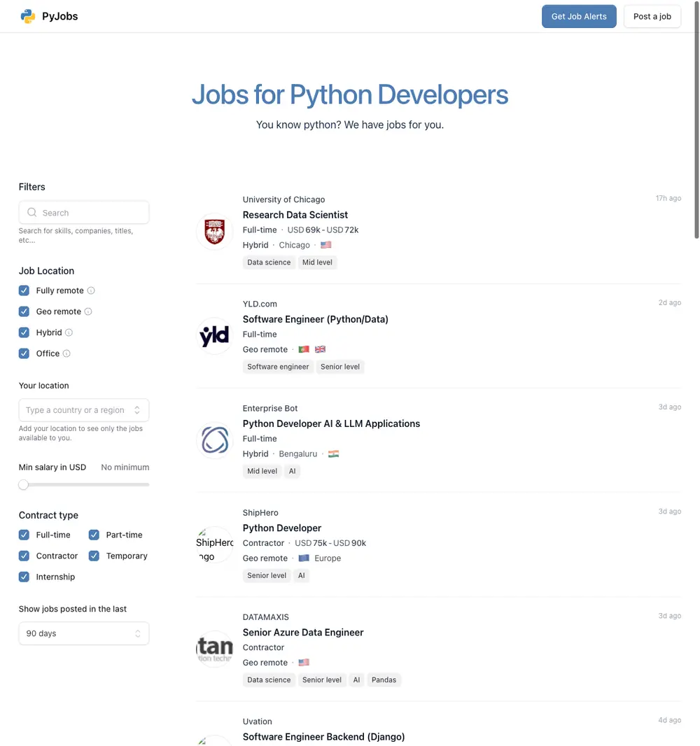700x746 pixels.
Task: Toggle the Temporary contract checkbox
Action: click(94, 556)
